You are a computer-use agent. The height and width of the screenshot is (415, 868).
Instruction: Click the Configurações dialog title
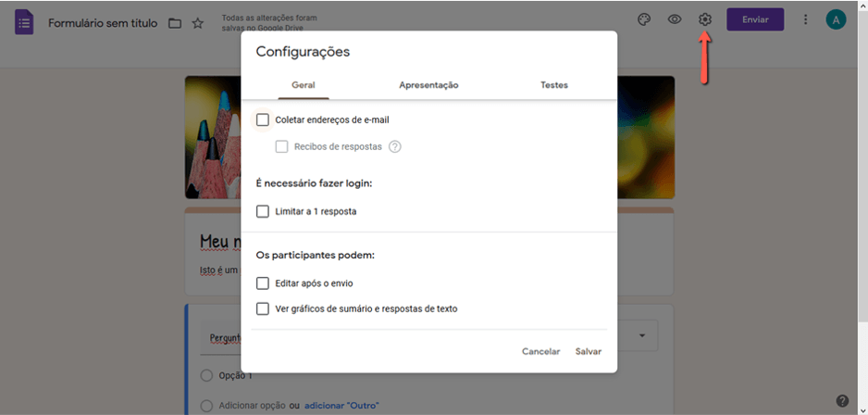(303, 52)
